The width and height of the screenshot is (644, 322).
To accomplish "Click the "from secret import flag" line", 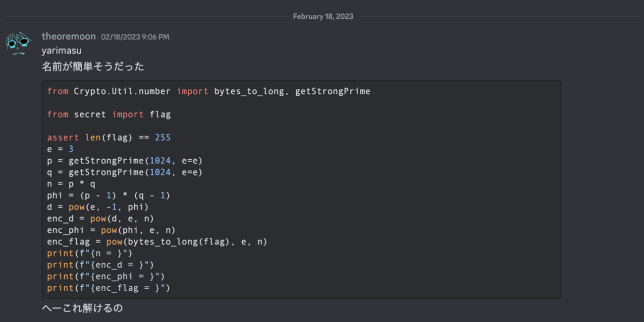I will (109, 114).
